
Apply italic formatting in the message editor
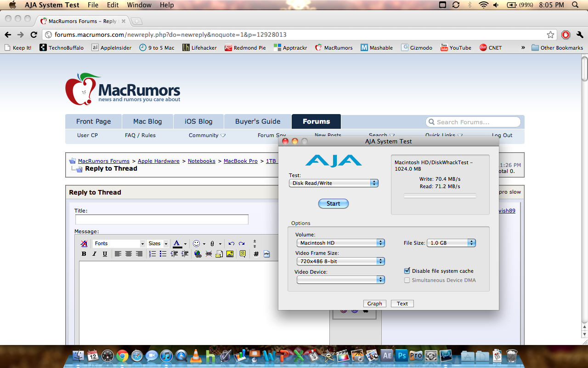94,254
